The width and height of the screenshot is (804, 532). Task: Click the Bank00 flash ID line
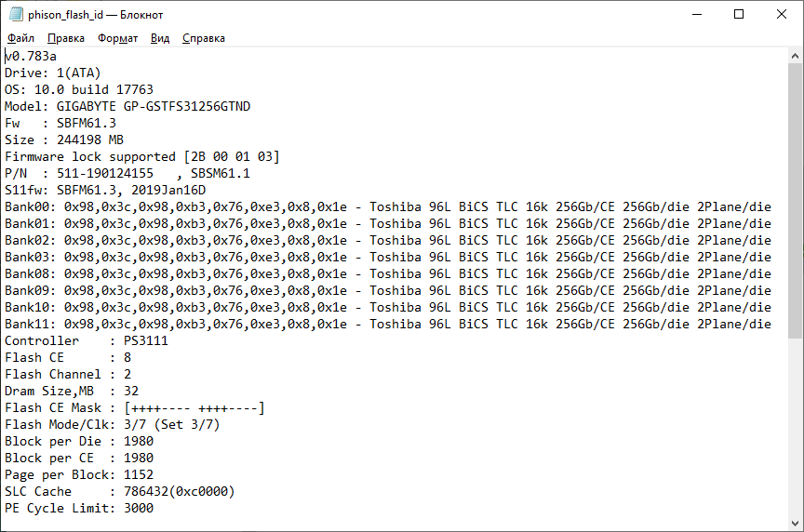388,207
